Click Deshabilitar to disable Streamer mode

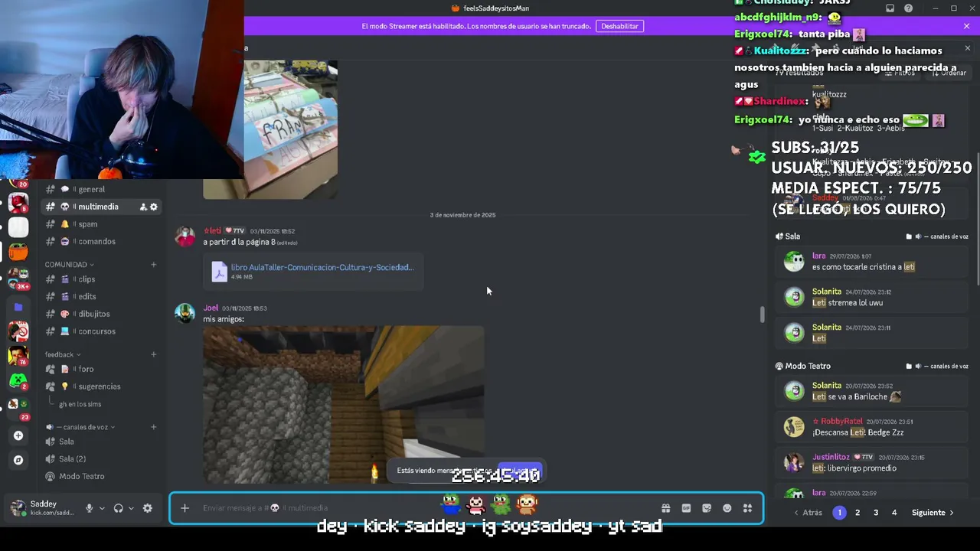619,26
